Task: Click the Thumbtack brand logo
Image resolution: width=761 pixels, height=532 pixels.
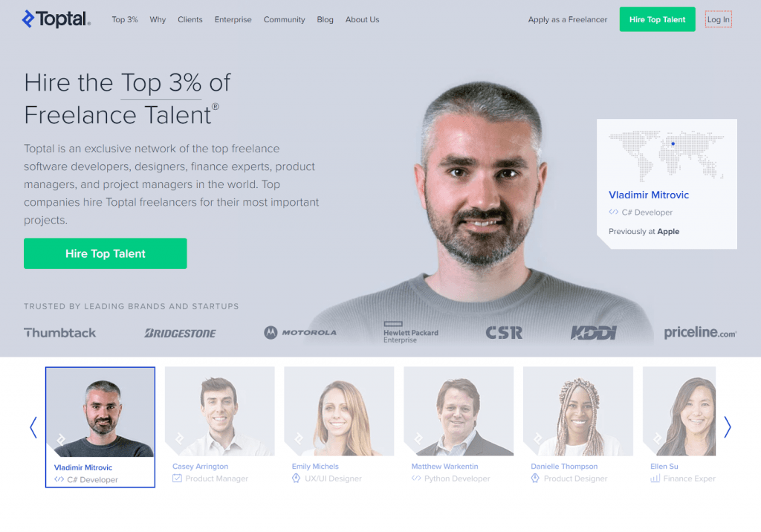Action: click(x=60, y=333)
